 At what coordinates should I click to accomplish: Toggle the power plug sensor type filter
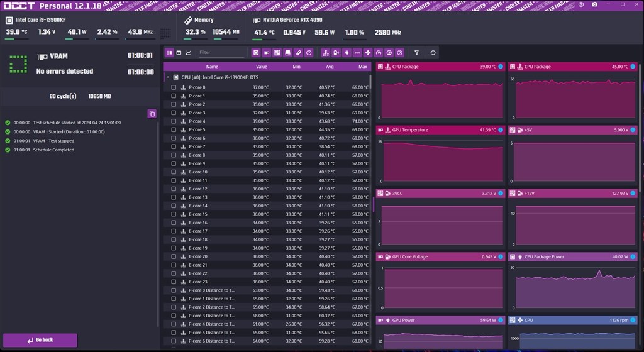tap(347, 53)
